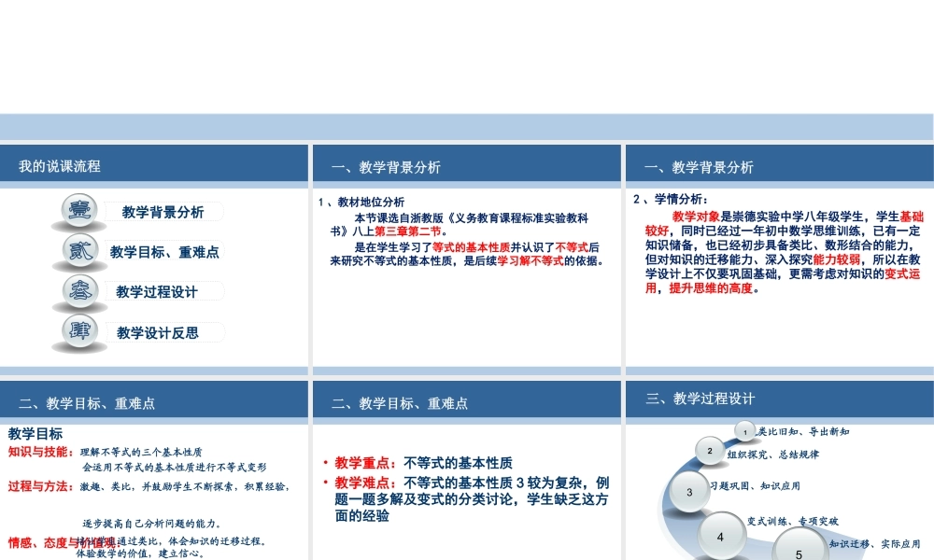Image resolution: width=934 pixels, height=560 pixels.
Task: Click circle 2 beside 组织探究、总结规律
Action: (710, 450)
